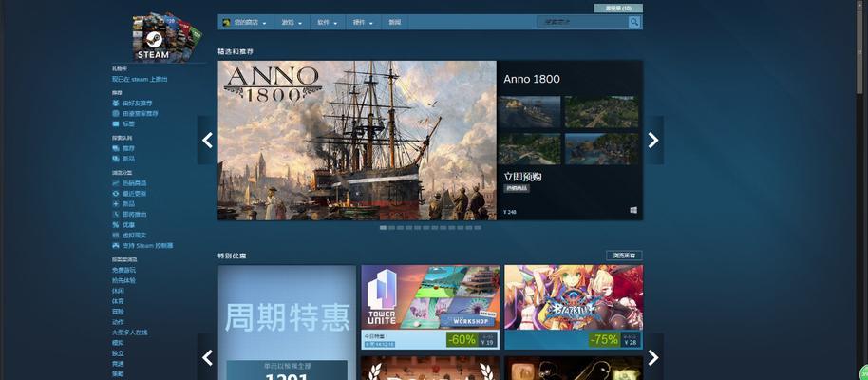The image size is (868, 380).
Task: Click the ¥ 248 price label
Action: coord(510,212)
